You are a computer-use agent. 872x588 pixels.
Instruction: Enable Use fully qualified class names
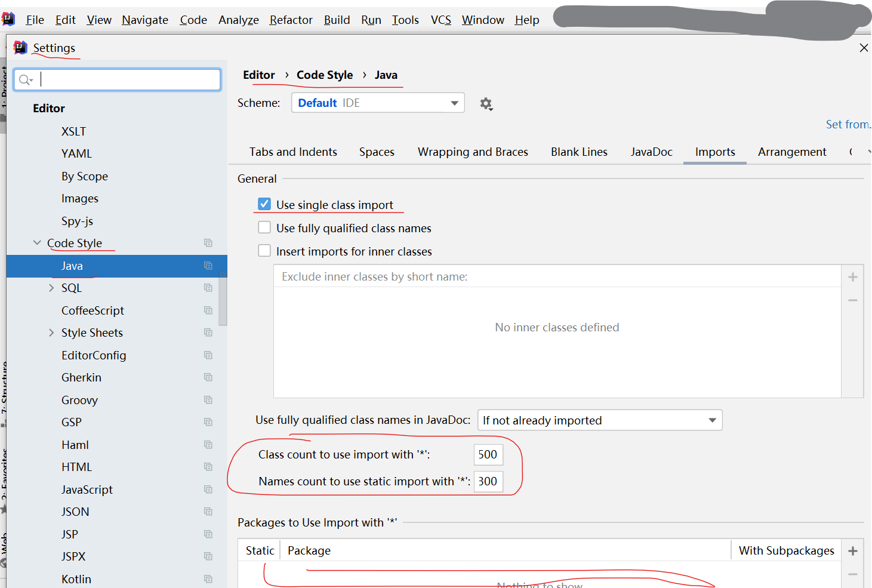(264, 227)
